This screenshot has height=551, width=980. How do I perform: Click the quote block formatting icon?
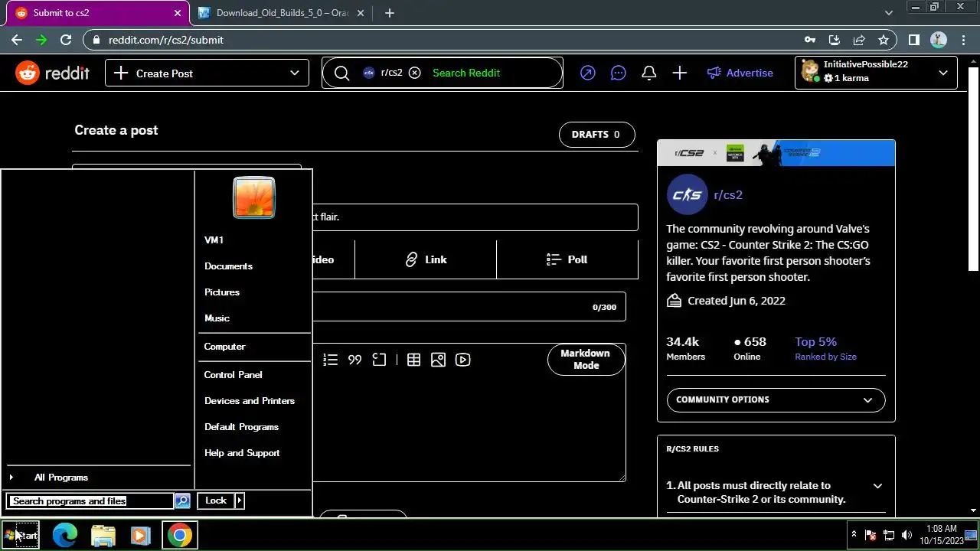(x=354, y=360)
